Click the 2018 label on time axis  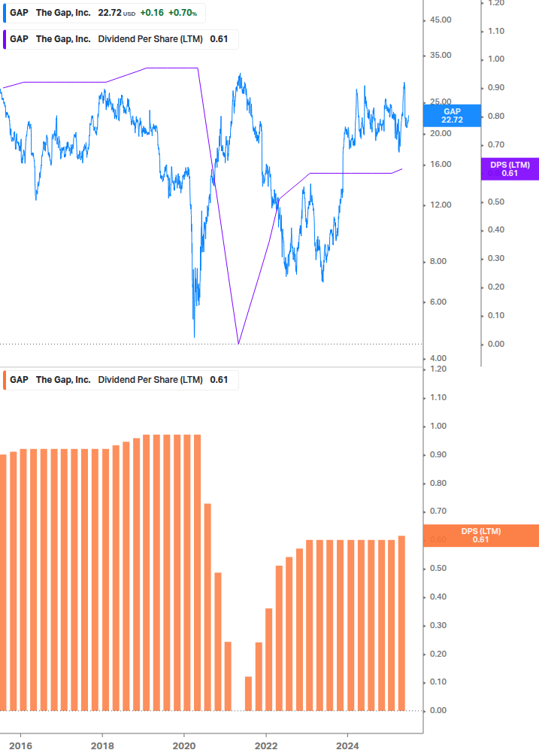[102, 746]
